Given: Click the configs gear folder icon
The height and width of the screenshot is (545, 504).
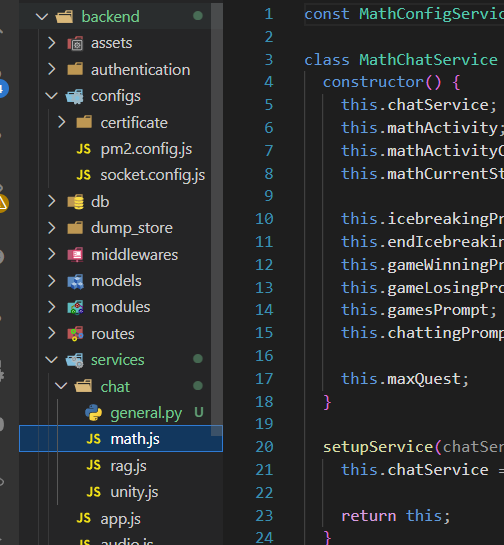Looking at the screenshot, I should (x=75, y=96).
